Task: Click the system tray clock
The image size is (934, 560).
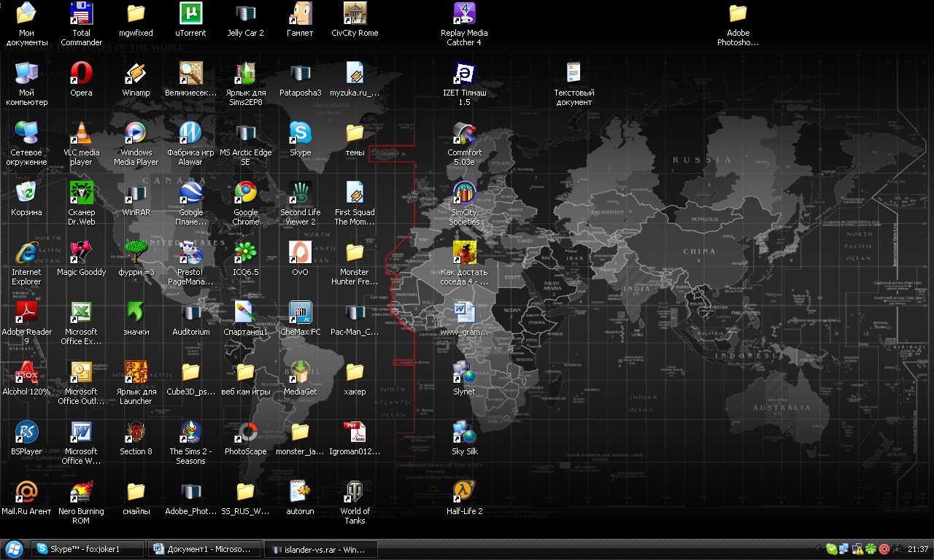Action: [x=918, y=549]
